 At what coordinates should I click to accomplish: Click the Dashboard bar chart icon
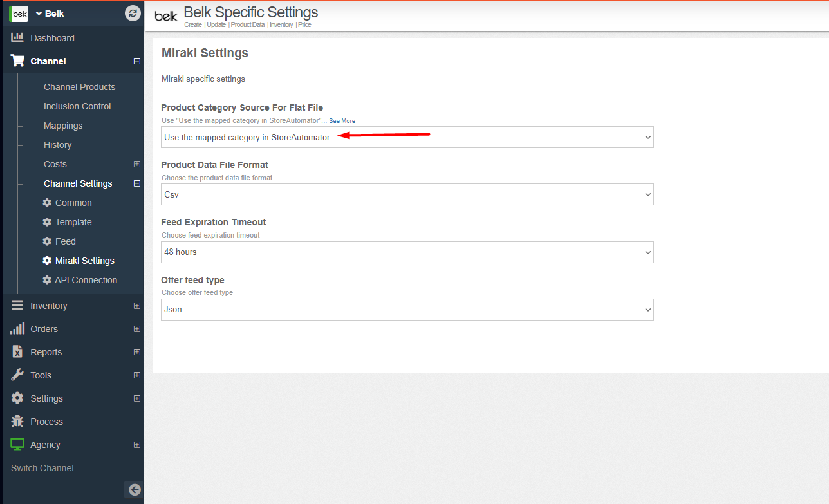17,37
